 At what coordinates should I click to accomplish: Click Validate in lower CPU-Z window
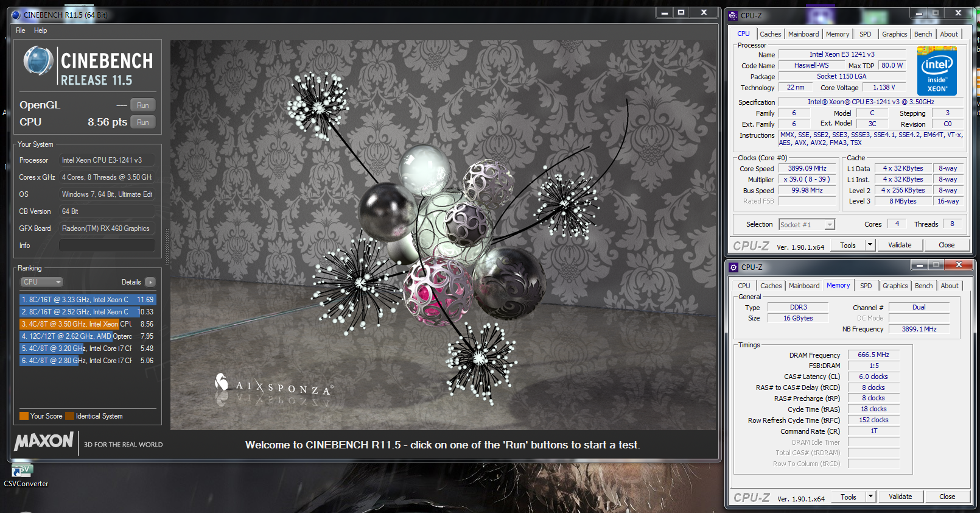[x=900, y=497]
